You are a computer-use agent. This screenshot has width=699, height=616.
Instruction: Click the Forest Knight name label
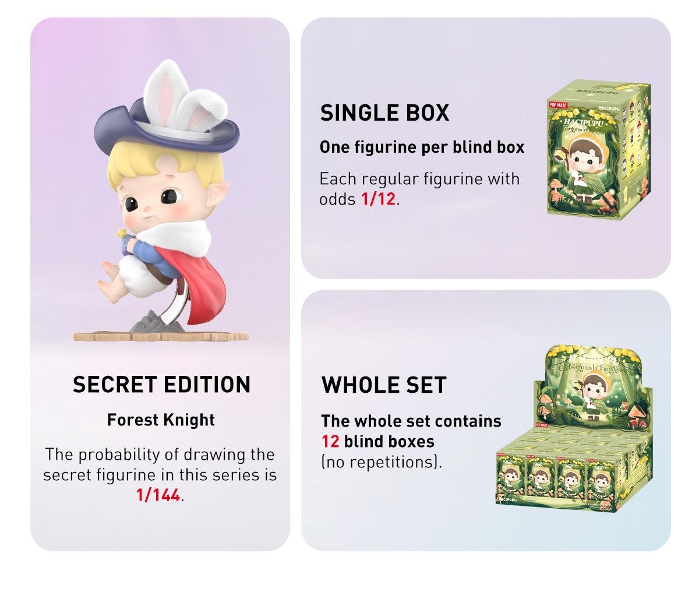click(x=161, y=420)
